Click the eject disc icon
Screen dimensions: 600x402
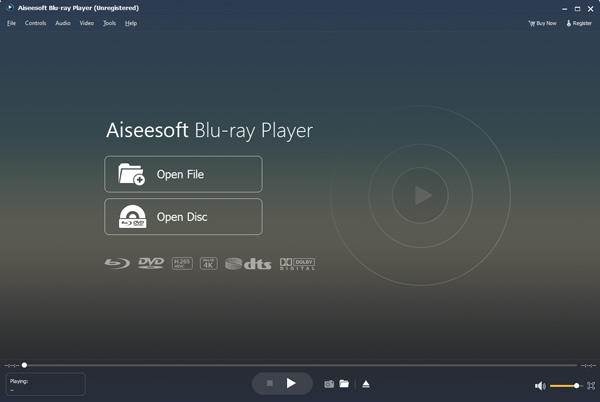click(366, 384)
